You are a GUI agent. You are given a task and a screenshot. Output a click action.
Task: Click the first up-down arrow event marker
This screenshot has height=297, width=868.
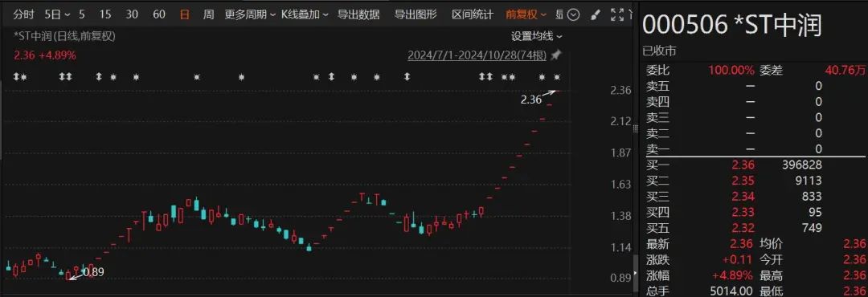[16, 77]
